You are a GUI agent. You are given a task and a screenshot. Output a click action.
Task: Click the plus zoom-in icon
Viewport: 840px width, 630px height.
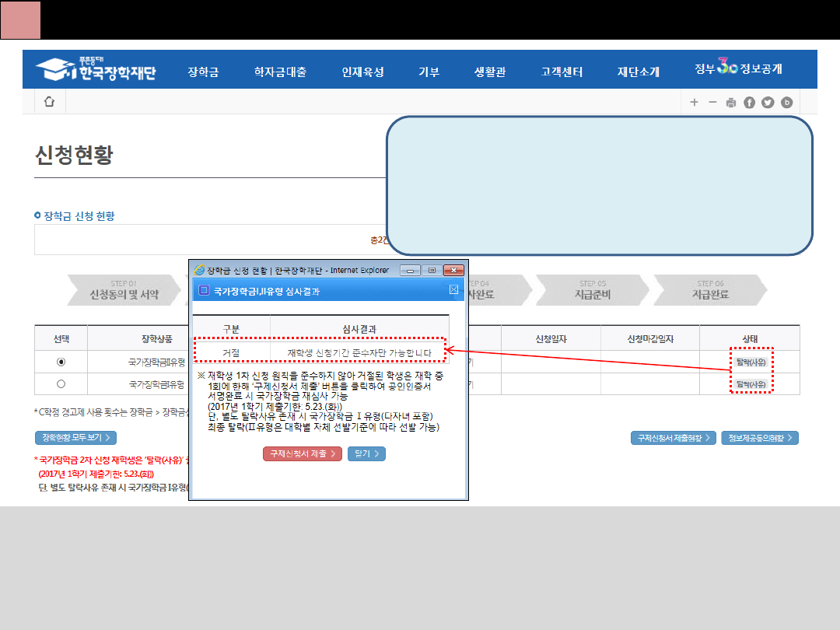694,103
